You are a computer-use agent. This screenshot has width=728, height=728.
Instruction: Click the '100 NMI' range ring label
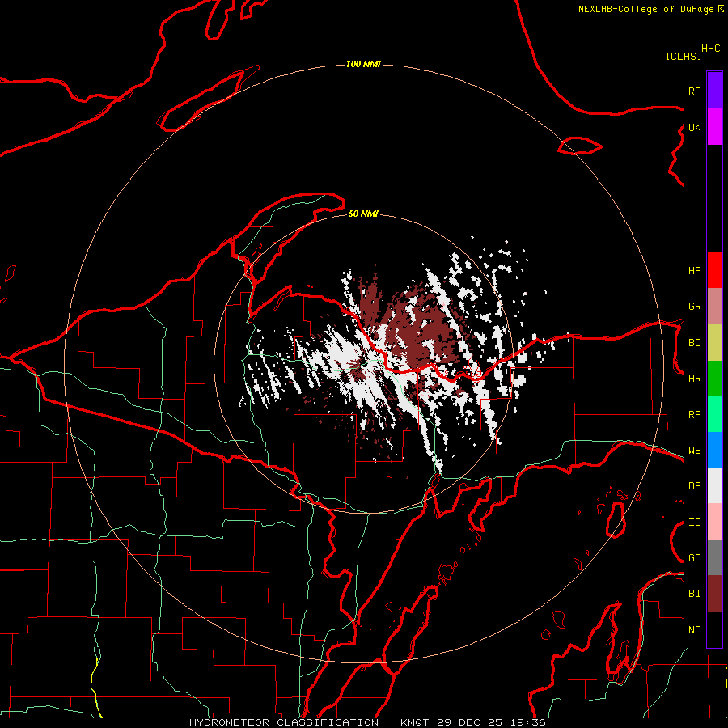point(363,64)
